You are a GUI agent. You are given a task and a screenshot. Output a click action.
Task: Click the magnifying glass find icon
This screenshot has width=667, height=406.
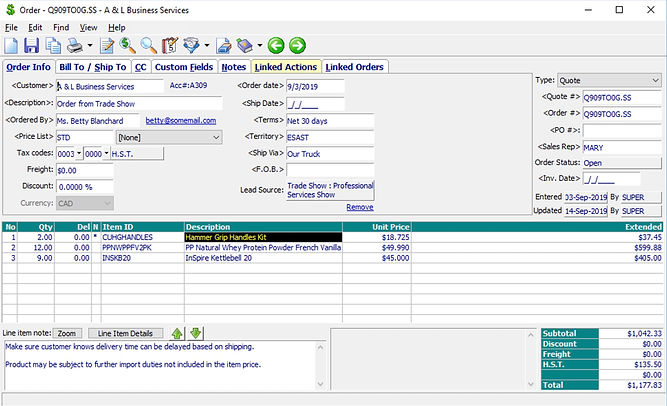click(148, 46)
